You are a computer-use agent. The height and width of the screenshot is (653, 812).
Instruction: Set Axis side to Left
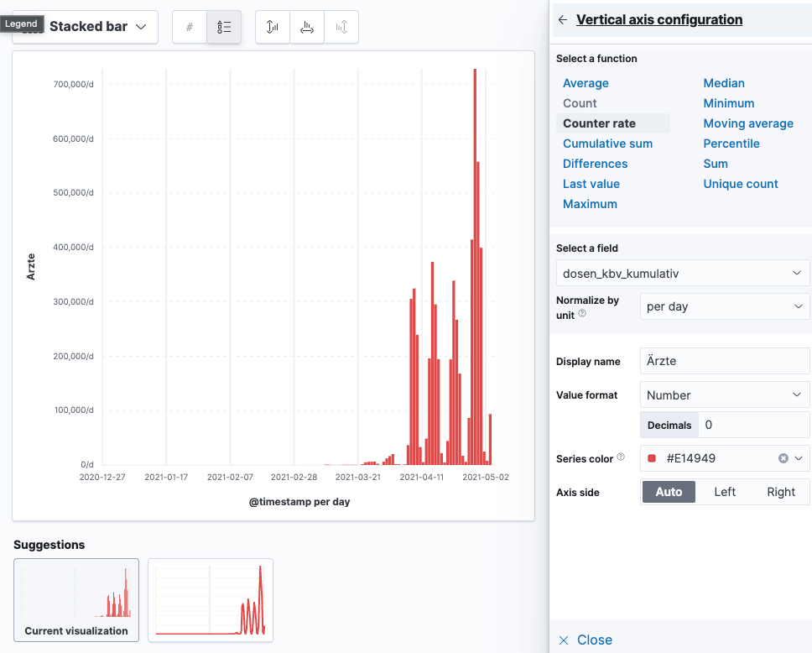pos(725,492)
